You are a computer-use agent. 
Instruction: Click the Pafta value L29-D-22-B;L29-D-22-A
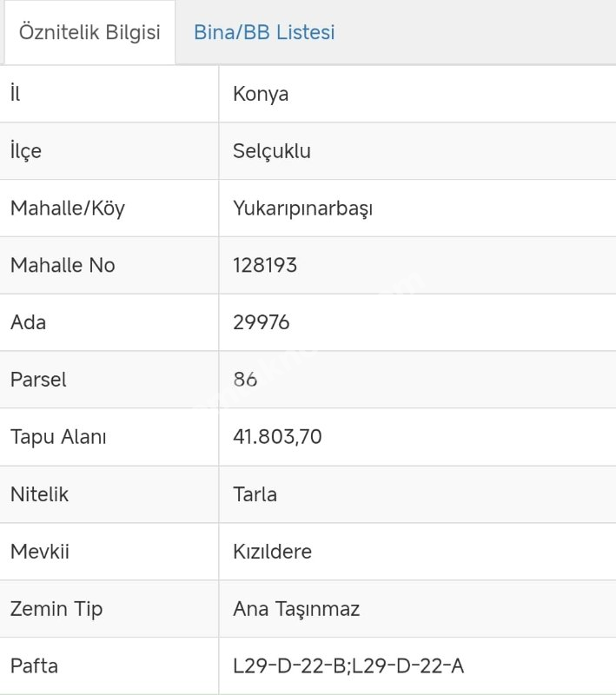pyautogui.click(x=348, y=666)
